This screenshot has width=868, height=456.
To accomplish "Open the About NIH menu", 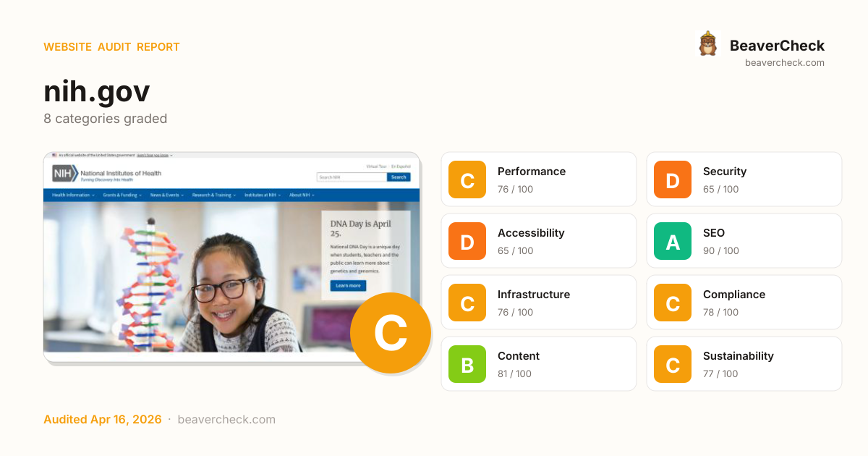I will click(x=302, y=195).
